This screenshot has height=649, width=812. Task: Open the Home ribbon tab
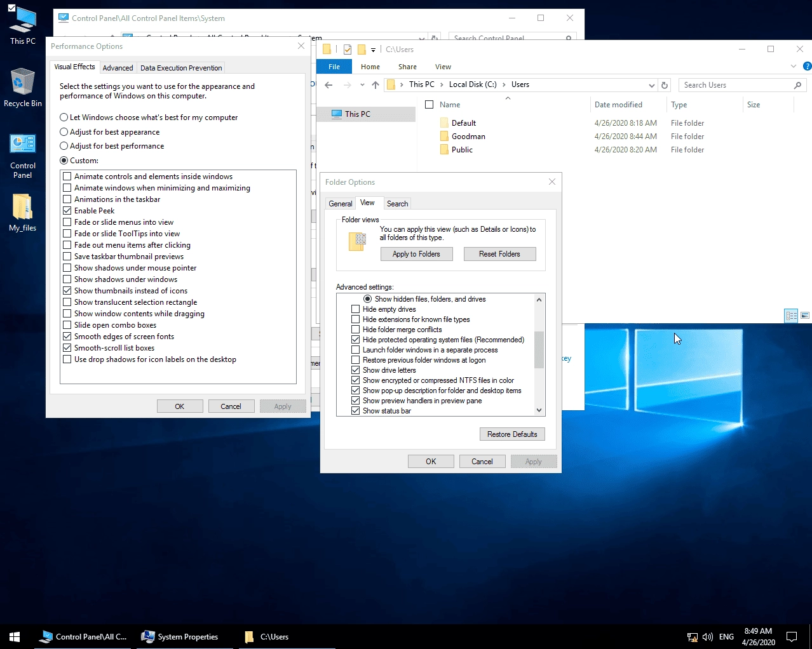370,67
